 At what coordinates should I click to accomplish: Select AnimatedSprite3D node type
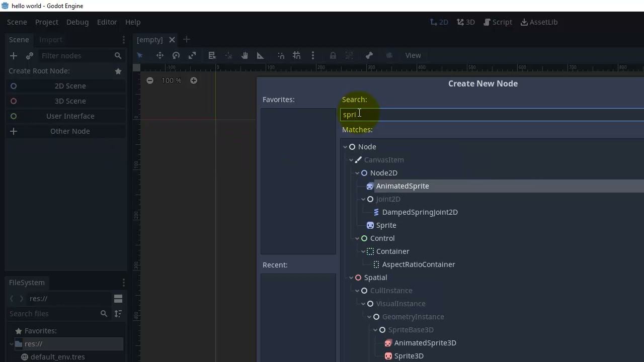pos(425,343)
